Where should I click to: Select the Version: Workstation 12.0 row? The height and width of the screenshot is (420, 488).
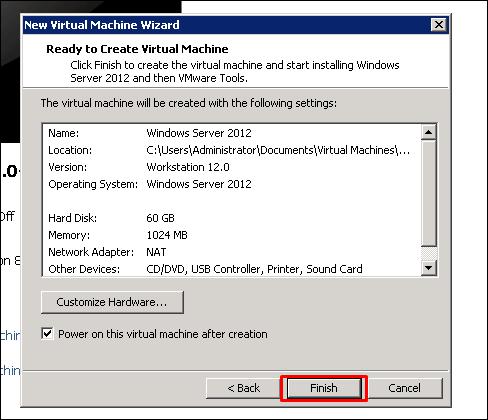231,167
